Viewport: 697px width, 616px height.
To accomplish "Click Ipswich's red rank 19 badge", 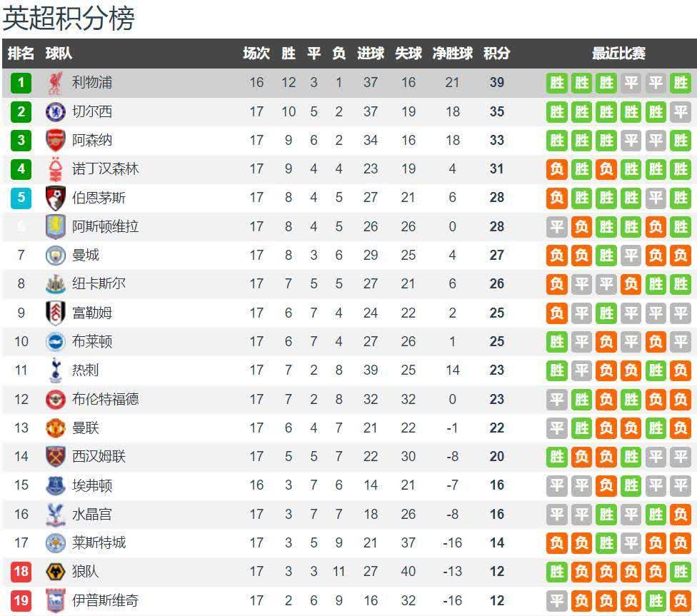I will pos(21,600).
